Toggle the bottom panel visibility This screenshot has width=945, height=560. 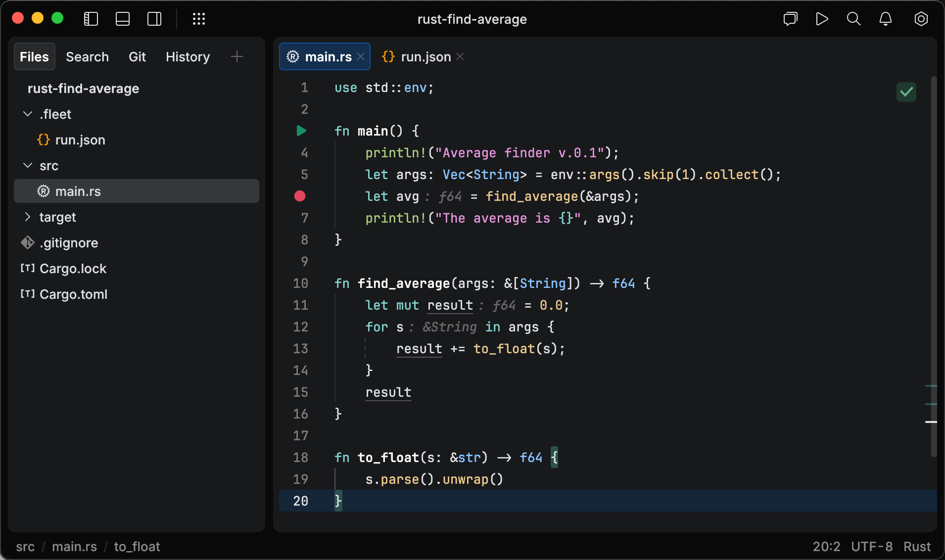pyautogui.click(x=122, y=19)
